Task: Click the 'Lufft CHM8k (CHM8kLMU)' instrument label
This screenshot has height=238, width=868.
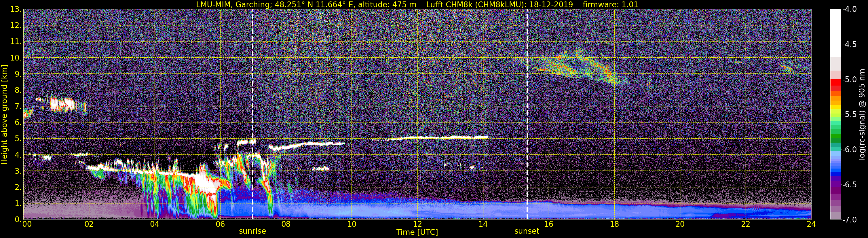Action: click(475, 4)
